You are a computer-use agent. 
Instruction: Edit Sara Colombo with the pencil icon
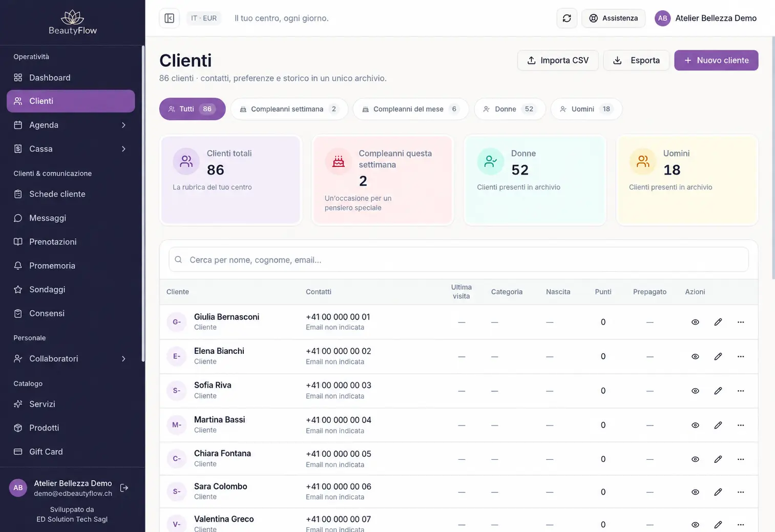tap(718, 492)
